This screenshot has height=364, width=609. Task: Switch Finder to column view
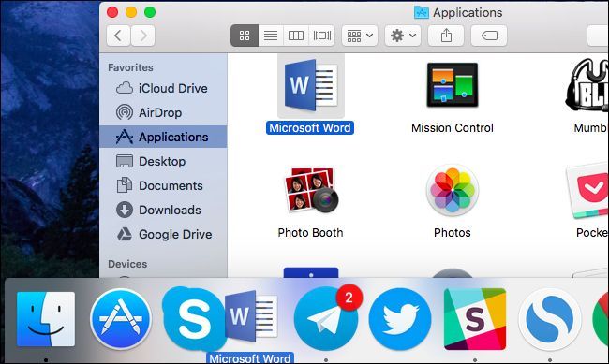tap(296, 36)
